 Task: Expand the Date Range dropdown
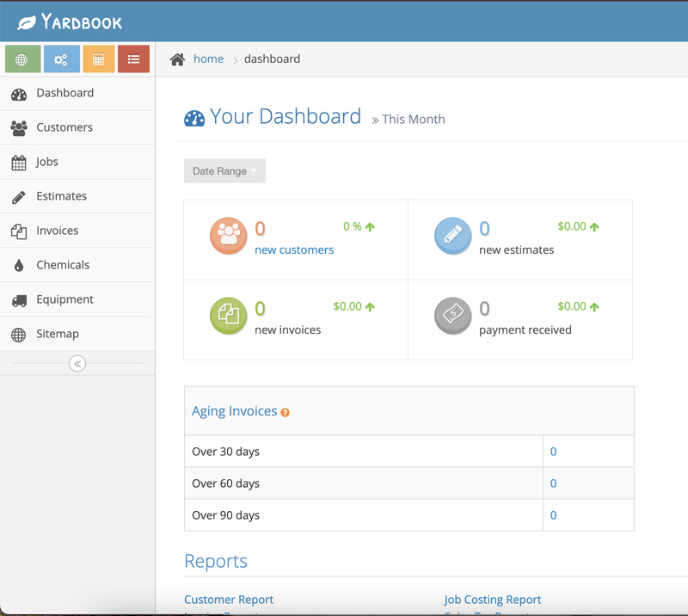click(224, 171)
